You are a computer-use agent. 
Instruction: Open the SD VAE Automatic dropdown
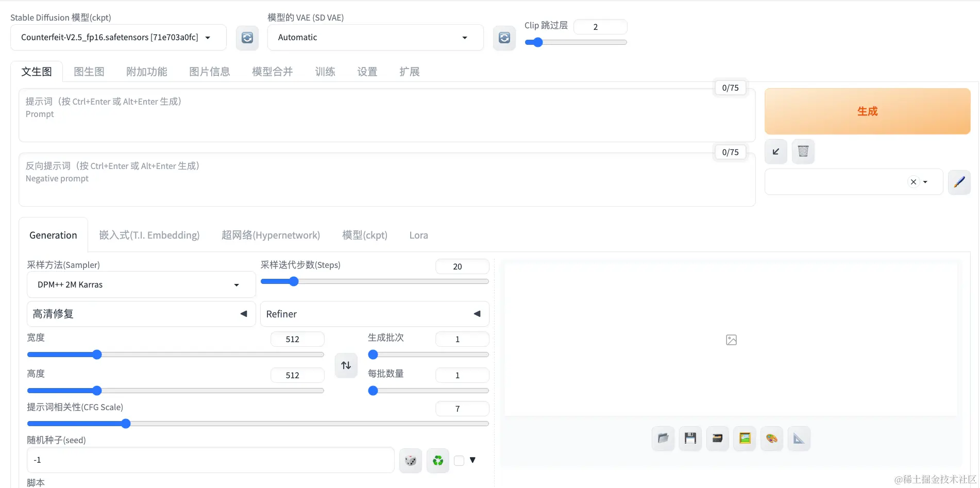(376, 38)
